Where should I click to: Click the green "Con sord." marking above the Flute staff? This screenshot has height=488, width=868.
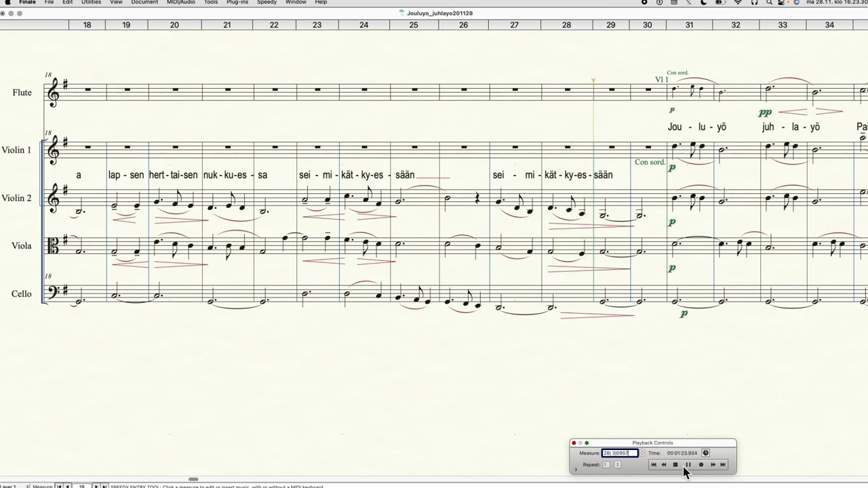[677, 73]
